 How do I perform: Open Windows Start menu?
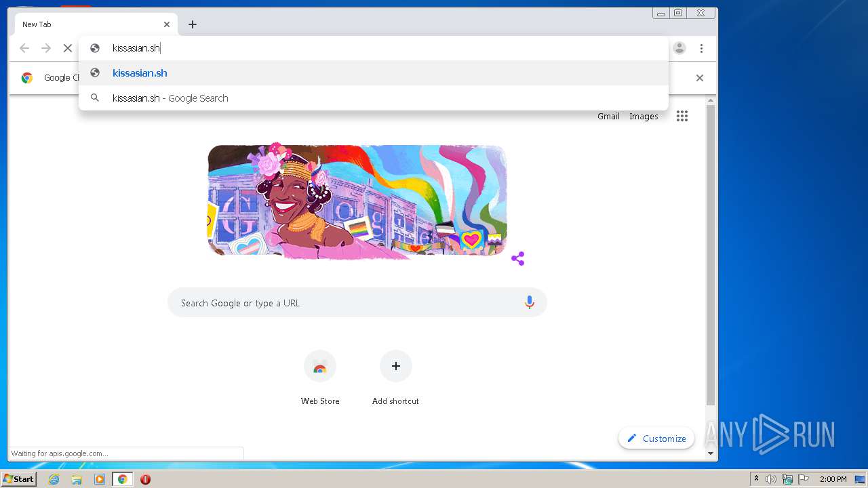coord(19,479)
